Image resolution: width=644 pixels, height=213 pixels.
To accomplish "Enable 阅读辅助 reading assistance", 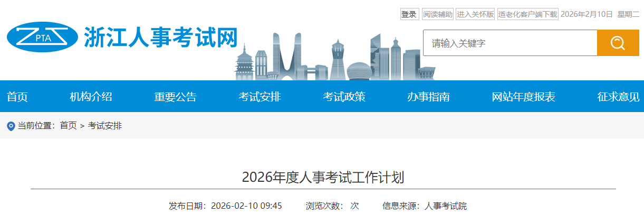I will [x=438, y=14].
